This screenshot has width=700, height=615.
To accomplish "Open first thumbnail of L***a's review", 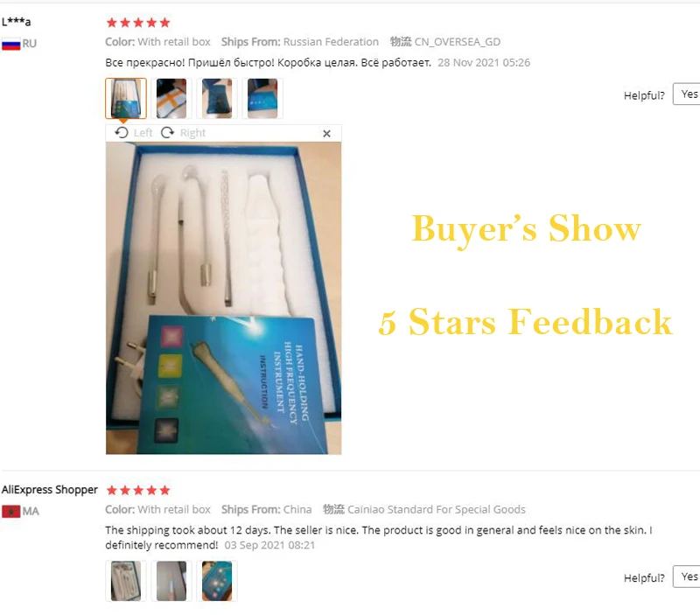I will tap(126, 98).
